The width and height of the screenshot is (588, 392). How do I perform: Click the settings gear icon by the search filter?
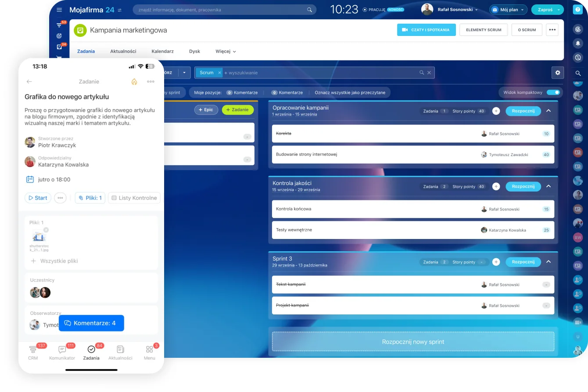pyautogui.click(x=557, y=73)
